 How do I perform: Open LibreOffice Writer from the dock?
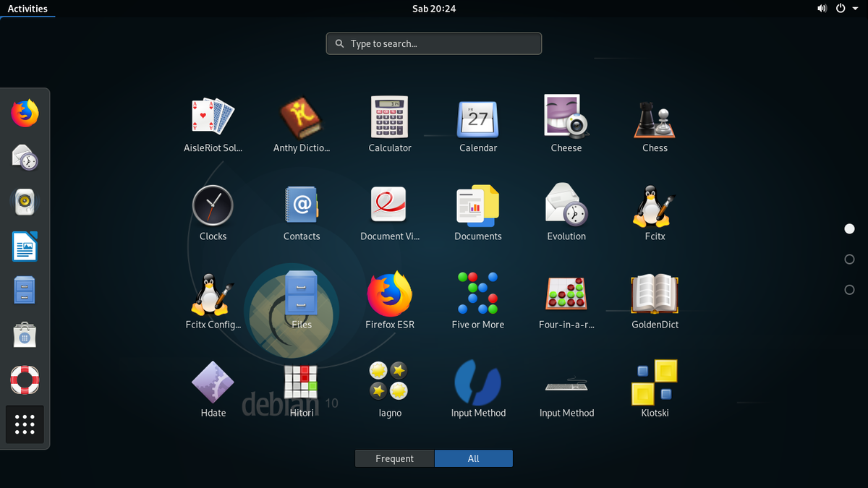(x=25, y=247)
